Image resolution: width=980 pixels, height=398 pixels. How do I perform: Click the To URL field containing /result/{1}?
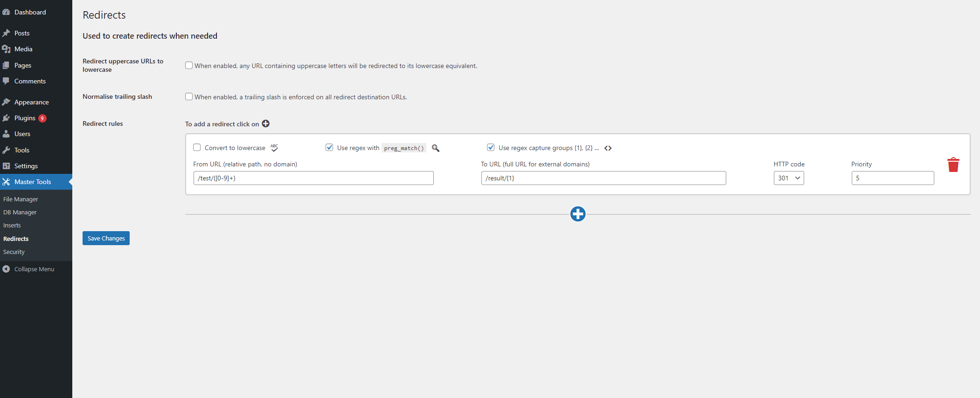[604, 178]
